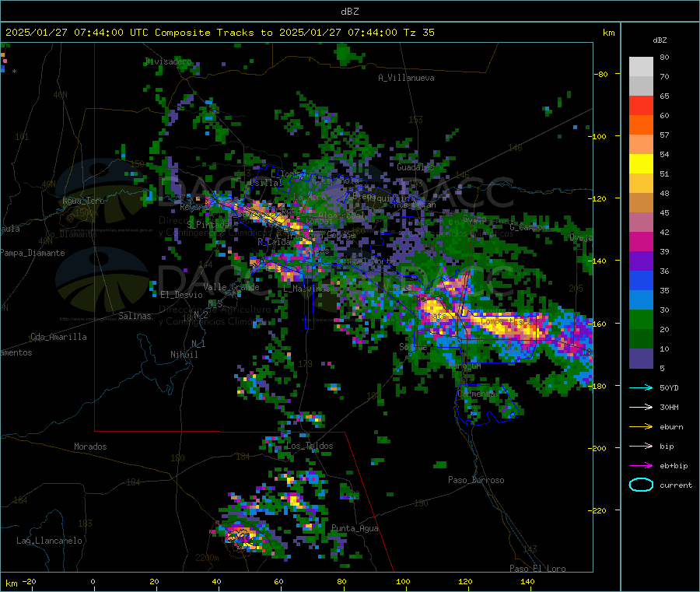This screenshot has height=592, width=700.
Task: Click the 'Paso_Barroso' map label
Action: pyautogui.click(x=476, y=480)
